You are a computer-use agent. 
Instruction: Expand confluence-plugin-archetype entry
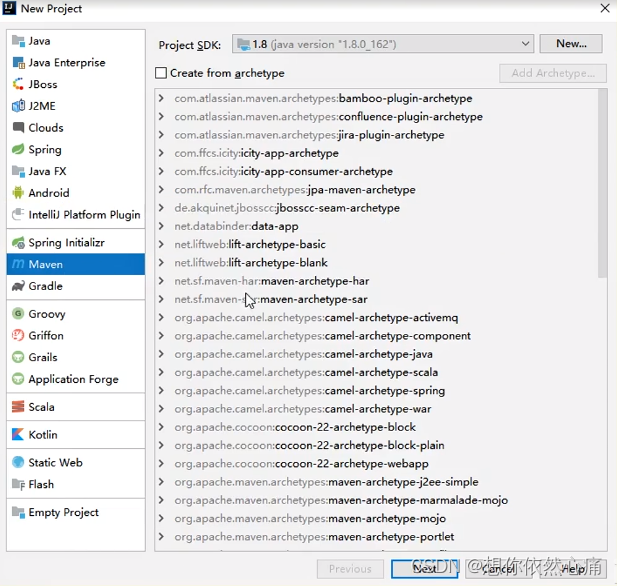pos(161,116)
